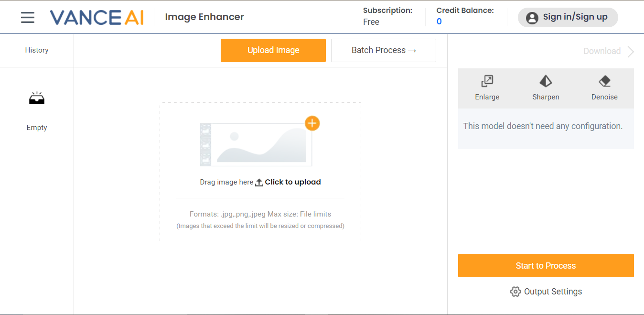Open the History tab
This screenshot has width=644, height=315.
click(x=37, y=50)
